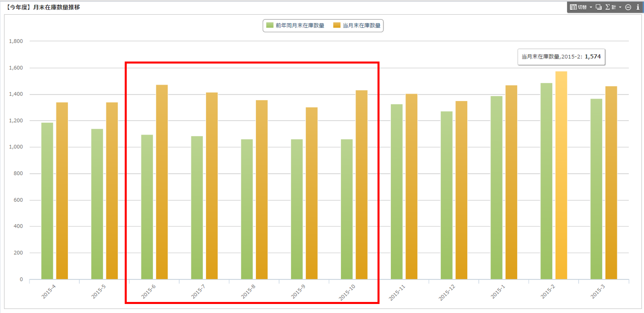This screenshot has width=644, height=313.
Task: Click the y-axis value 1,600
Action: pyautogui.click(x=16, y=68)
